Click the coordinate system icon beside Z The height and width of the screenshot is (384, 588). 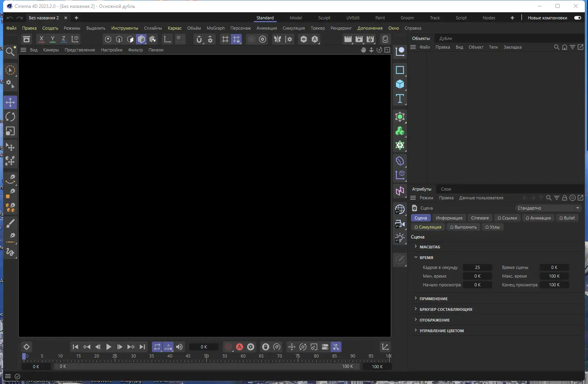tap(75, 39)
